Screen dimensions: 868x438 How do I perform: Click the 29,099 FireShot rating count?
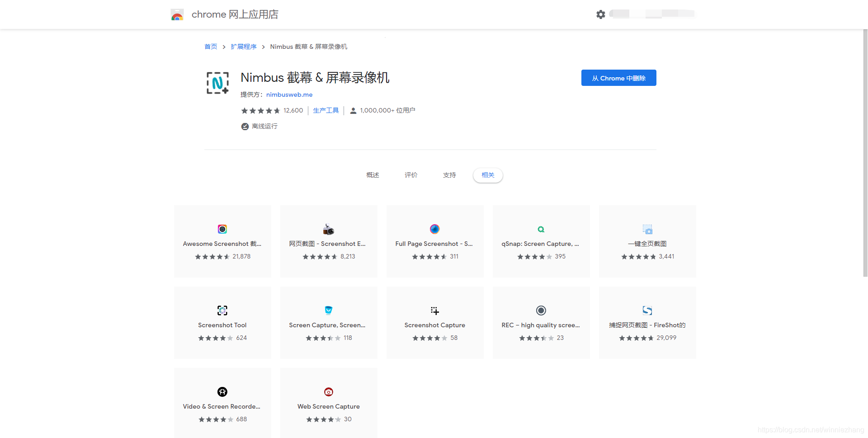tap(666, 338)
